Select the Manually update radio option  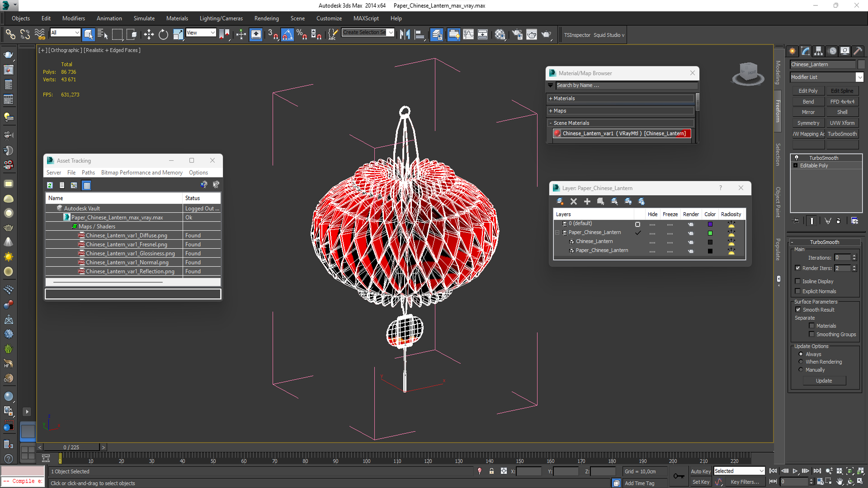pyautogui.click(x=801, y=370)
